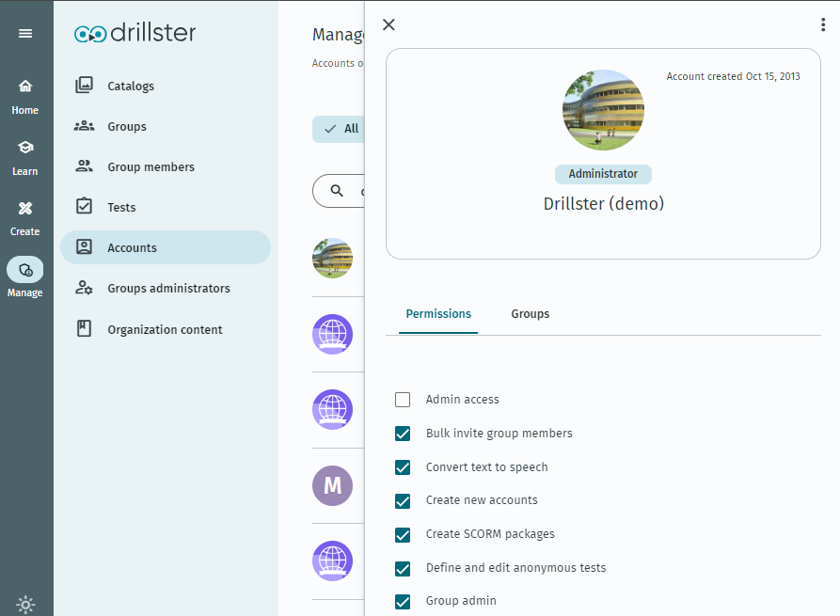Select the Permissions tab

point(438,313)
